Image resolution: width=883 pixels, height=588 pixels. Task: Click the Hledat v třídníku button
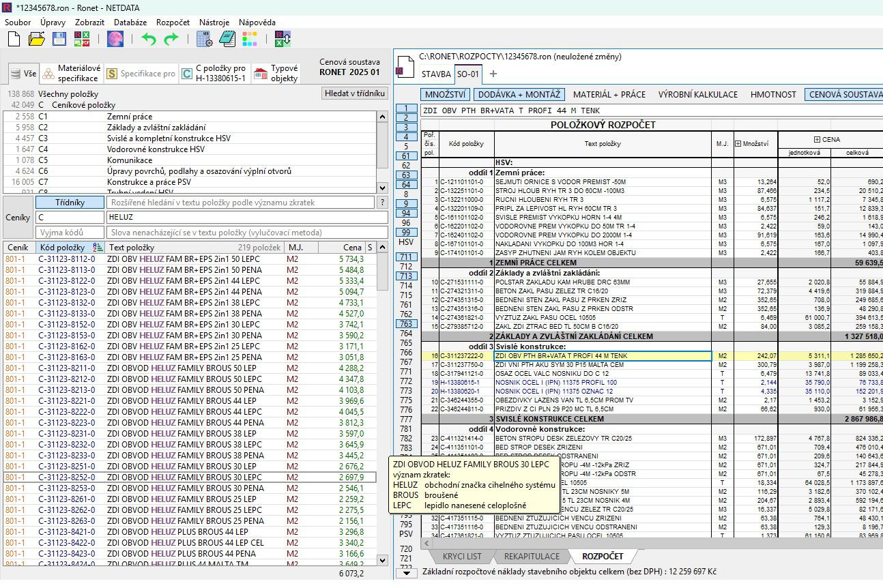355,93
